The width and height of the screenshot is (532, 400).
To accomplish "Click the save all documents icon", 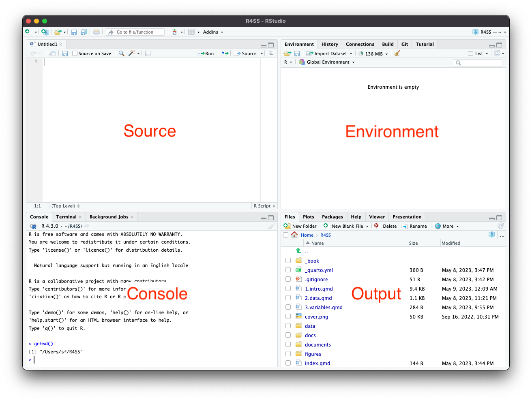I will [x=84, y=32].
